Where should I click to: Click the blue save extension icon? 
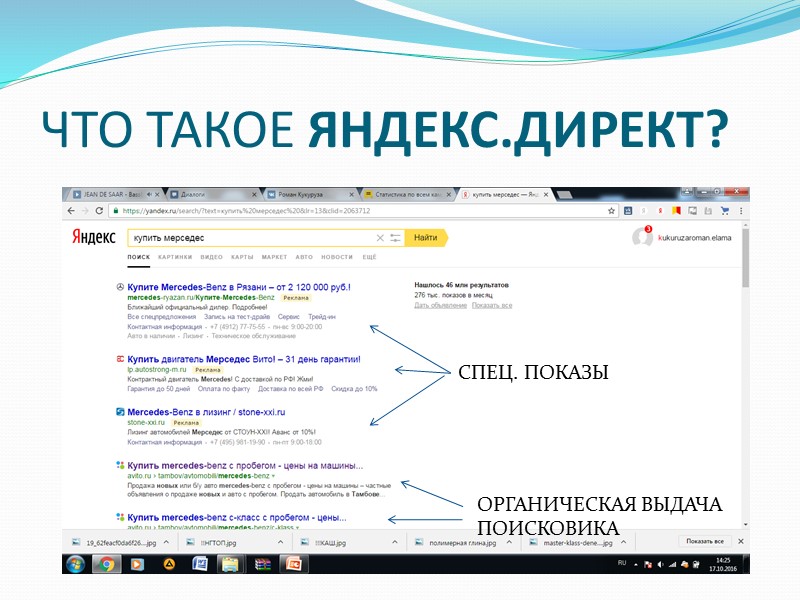click(x=628, y=211)
